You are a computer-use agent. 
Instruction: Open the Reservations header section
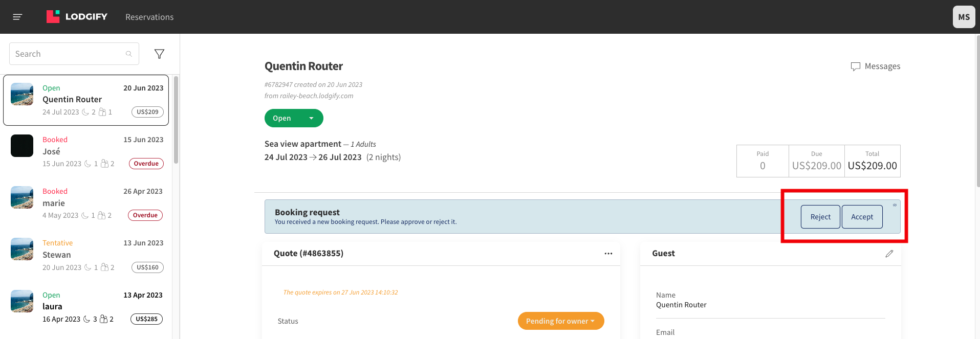(x=149, y=17)
